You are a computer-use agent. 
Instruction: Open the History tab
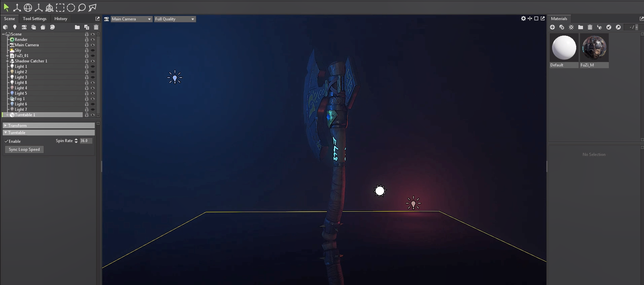tap(61, 18)
